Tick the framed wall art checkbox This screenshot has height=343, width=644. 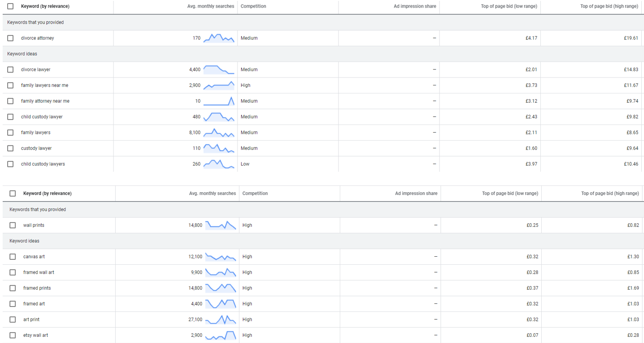pyautogui.click(x=12, y=272)
